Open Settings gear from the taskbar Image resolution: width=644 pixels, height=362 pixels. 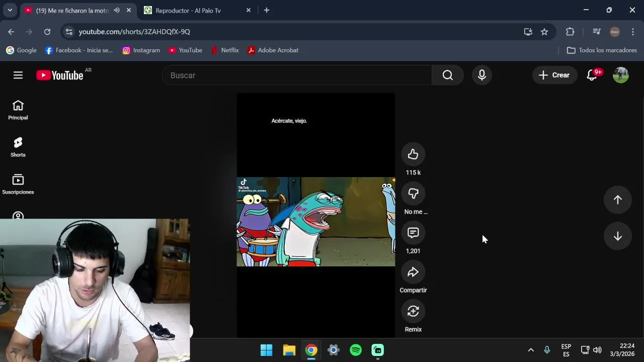(334, 350)
